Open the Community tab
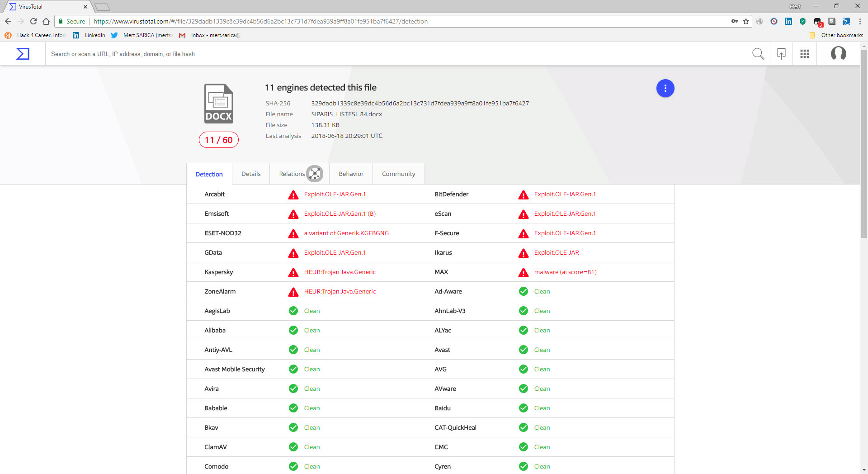This screenshot has width=868, height=474. tap(398, 174)
